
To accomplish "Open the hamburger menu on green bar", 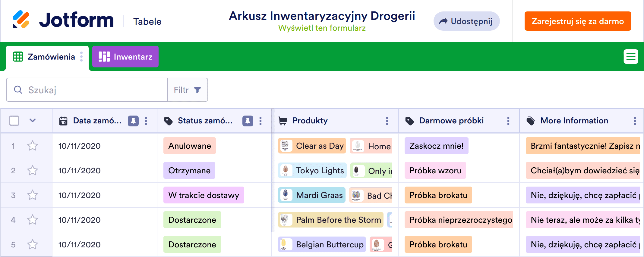I will click(x=630, y=57).
